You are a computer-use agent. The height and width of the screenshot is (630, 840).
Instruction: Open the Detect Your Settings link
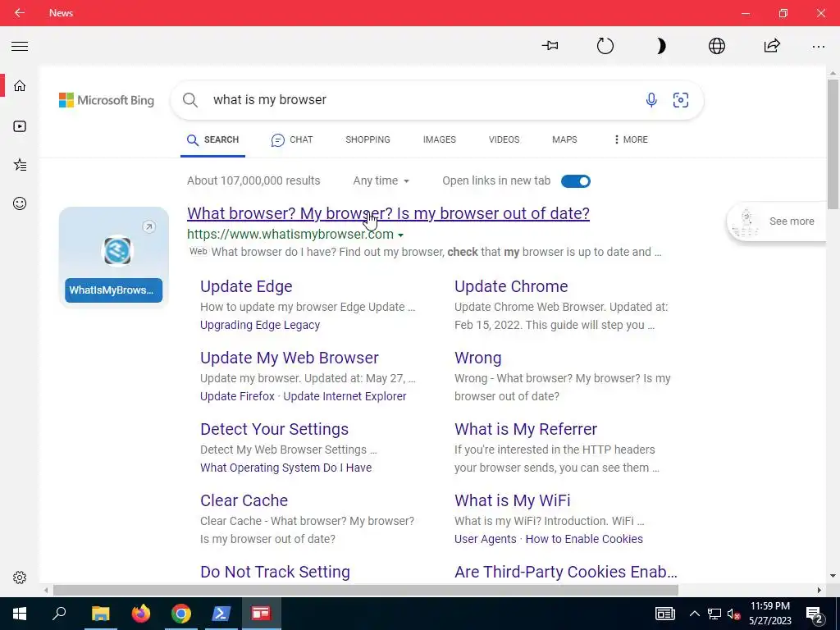tap(274, 429)
